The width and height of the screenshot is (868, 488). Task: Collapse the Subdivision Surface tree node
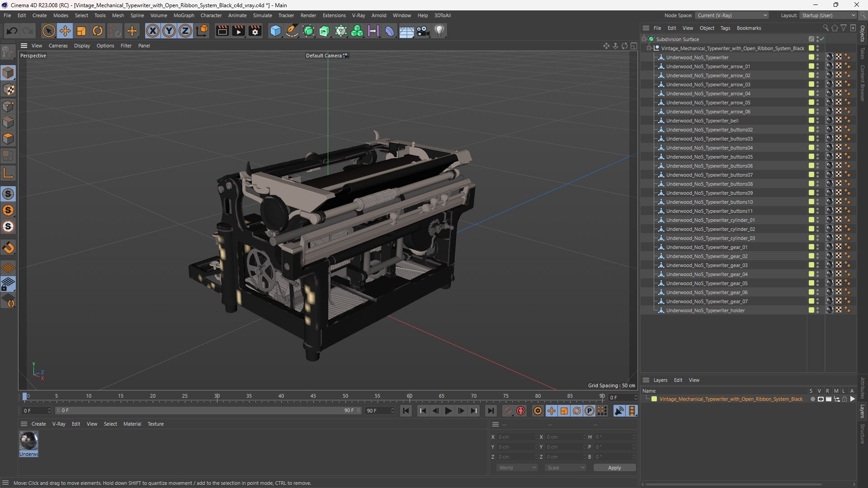[644, 39]
